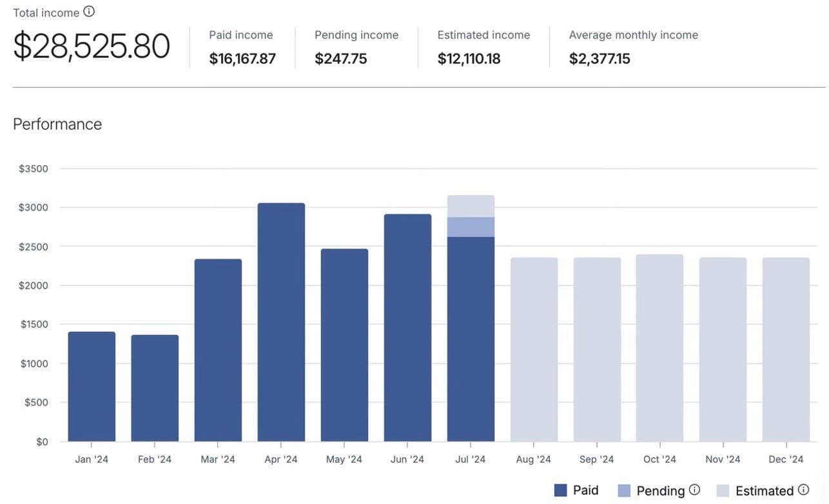Click the Jul '24 dark paid segment
The width and height of the screenshot is (829, 504).
click(x=471, y=339)
